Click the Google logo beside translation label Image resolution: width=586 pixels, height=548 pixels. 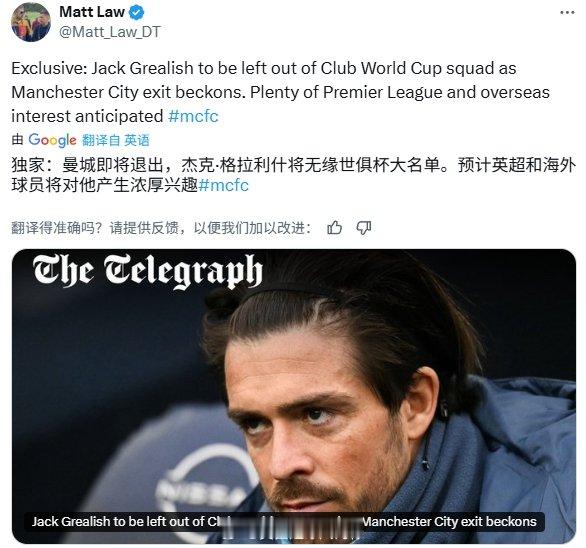(x=52, y=140)
